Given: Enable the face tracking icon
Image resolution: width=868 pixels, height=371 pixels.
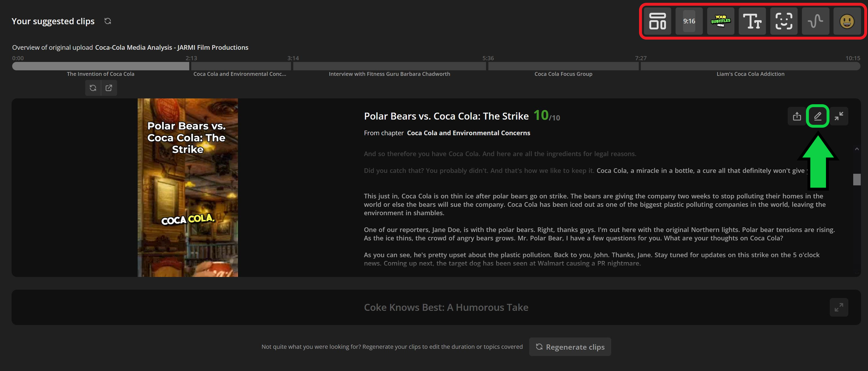Looking at the screenshot, I should tap(784, 21).
